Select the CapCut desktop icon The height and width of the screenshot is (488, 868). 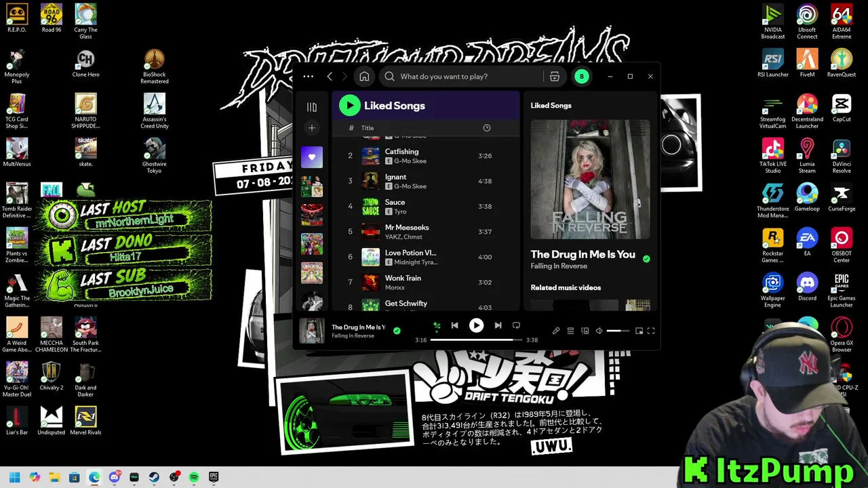[842, 108]
